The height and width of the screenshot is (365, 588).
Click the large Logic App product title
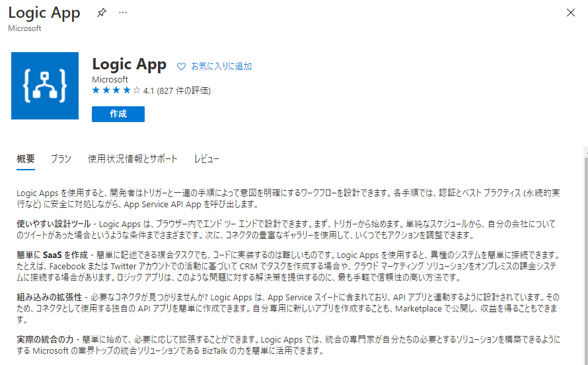pos(129,65)
